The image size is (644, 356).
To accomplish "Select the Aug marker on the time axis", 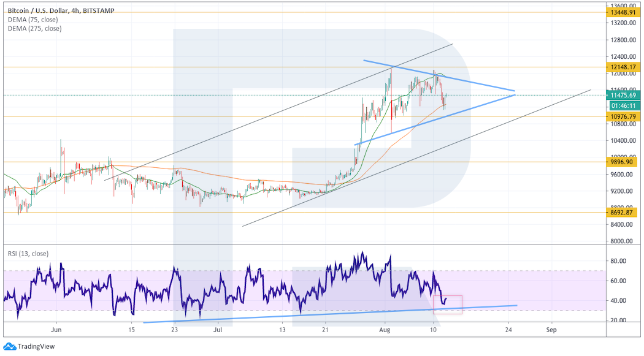I will [385, 329].
